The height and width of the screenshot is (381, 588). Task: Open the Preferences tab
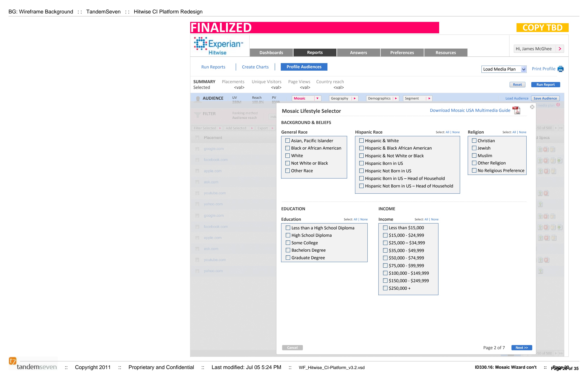pos(402,52)
